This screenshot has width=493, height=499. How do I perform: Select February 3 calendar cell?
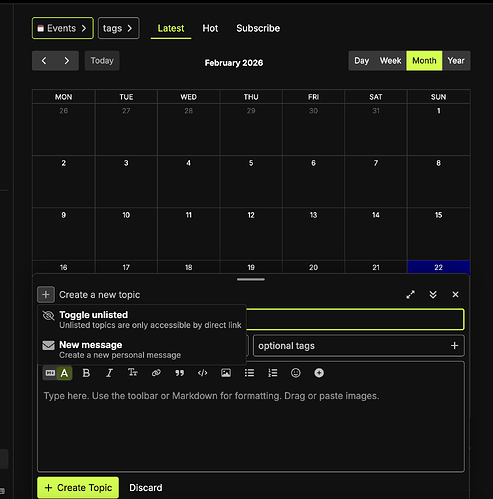point(126,182)
